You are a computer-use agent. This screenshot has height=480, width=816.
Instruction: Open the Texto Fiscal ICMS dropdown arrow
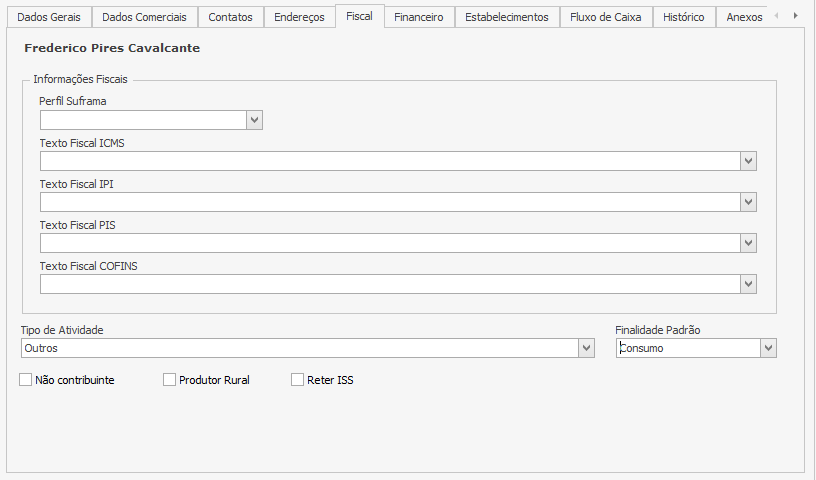pos(748,161)
